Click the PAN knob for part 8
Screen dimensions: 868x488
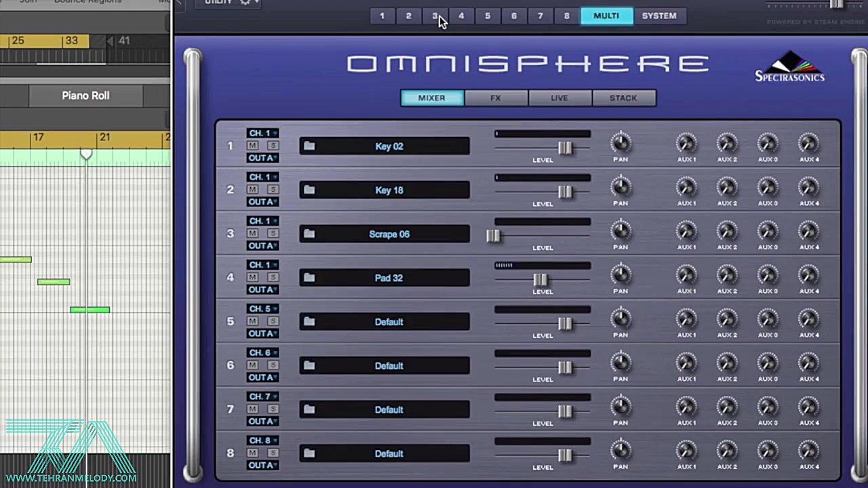click(620, 450)
